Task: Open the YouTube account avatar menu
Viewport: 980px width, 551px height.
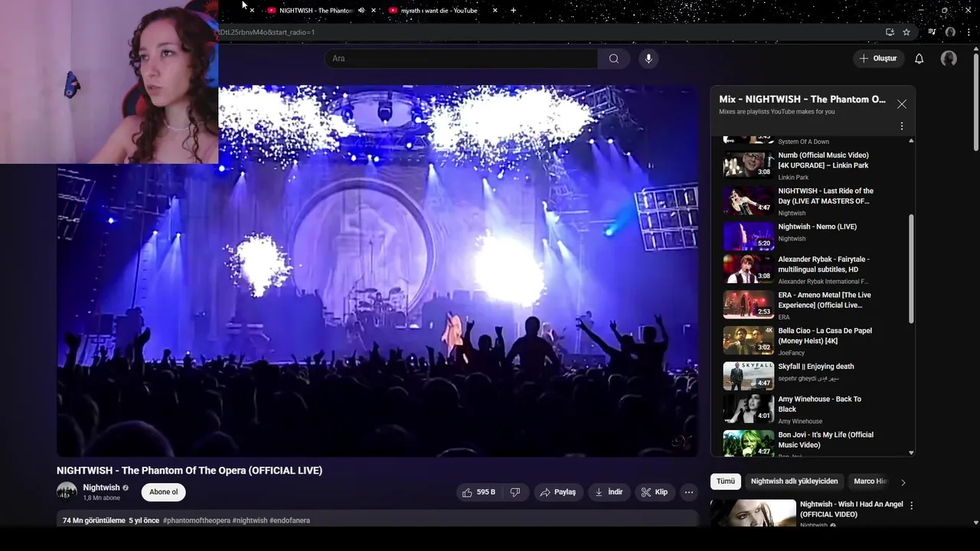Action: point(949,58)
